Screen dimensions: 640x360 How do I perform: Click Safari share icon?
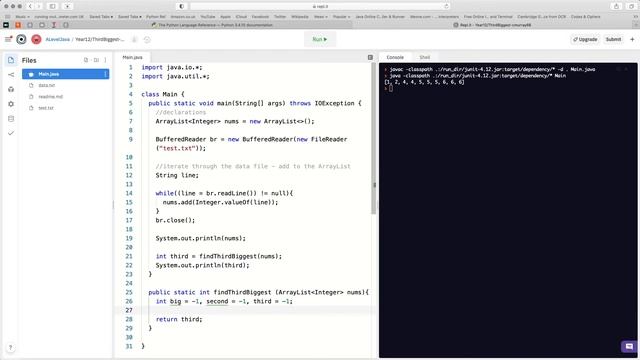(616, 7)
